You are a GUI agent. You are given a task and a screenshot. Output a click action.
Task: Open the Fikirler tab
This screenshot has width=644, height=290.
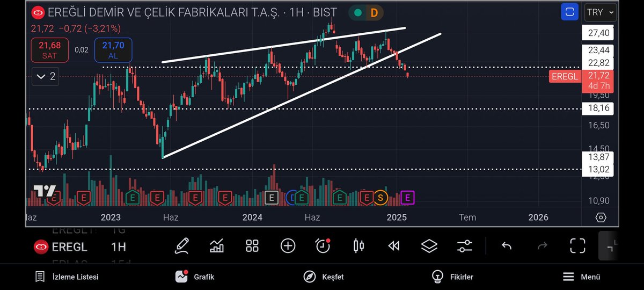tap(453, 277)
